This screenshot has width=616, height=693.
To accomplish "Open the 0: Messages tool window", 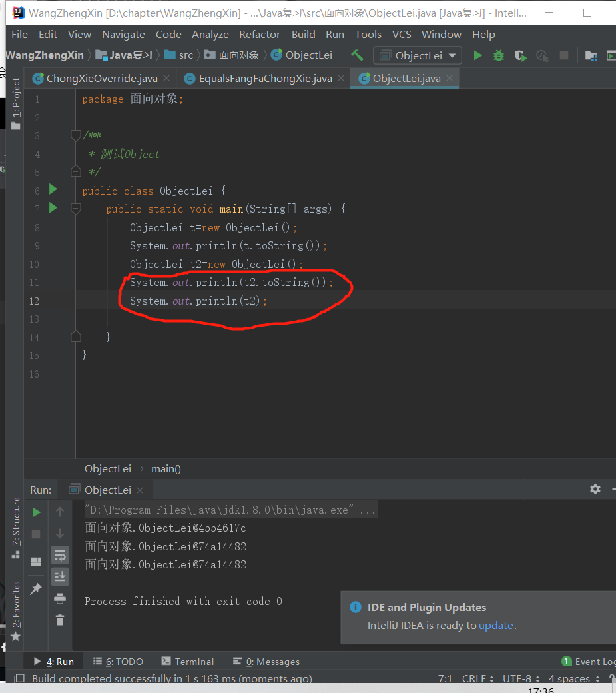I will pyautogui.click(x=266, y=662).
